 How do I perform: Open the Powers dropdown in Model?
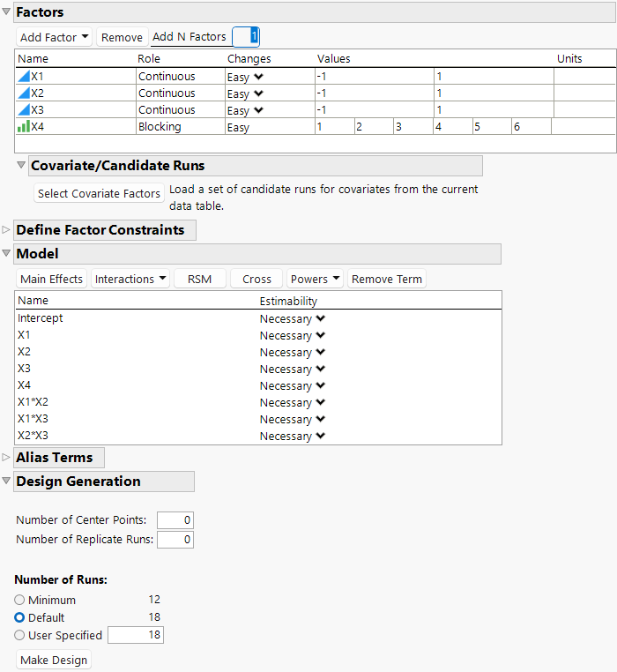click(315, 279)
